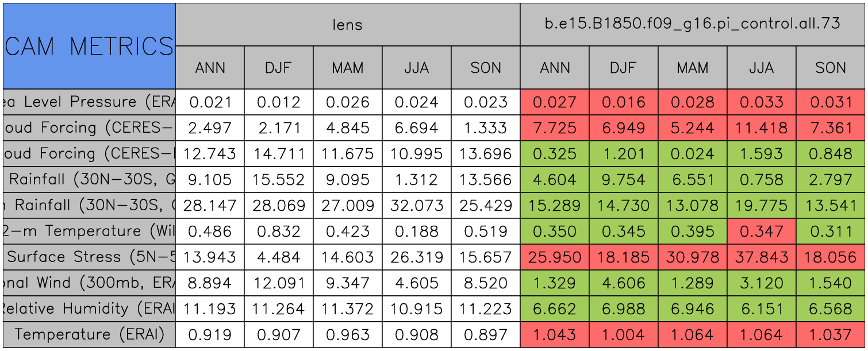
Task: Click the b.e15.B1850.f09_g16.pi_control.all.73 case header
Action: tap(692, 25)
